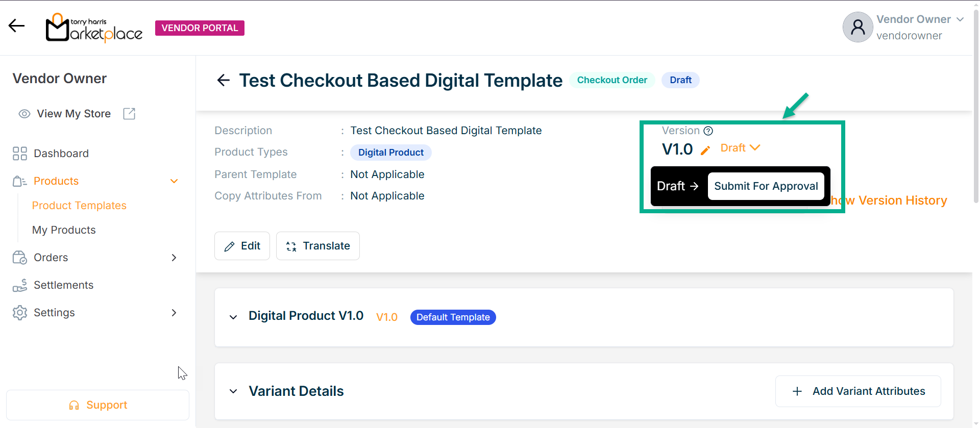Viewport: 980px width, 428px height.
Task: Open Dashboard from the sidebar
Action: (x=61, y=154)
